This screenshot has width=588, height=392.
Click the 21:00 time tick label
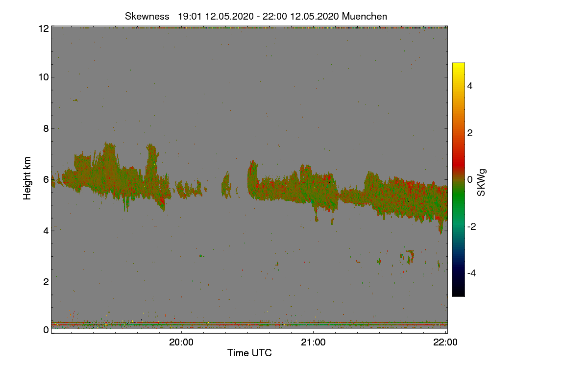click(x=313, y=343)
